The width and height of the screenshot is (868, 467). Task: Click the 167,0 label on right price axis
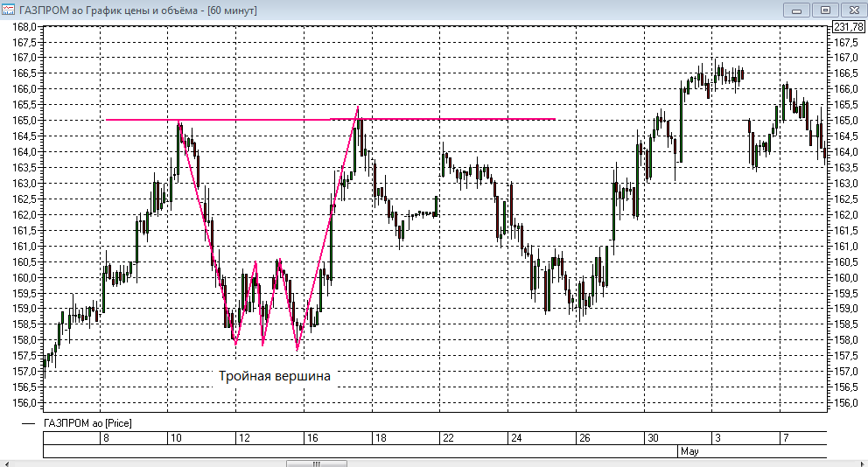[846, 58]
